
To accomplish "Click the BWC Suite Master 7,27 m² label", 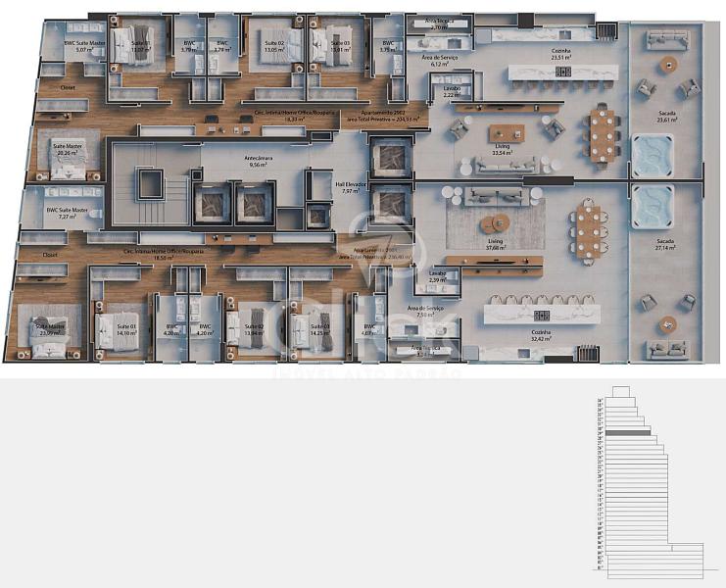I will coord(67,213).
